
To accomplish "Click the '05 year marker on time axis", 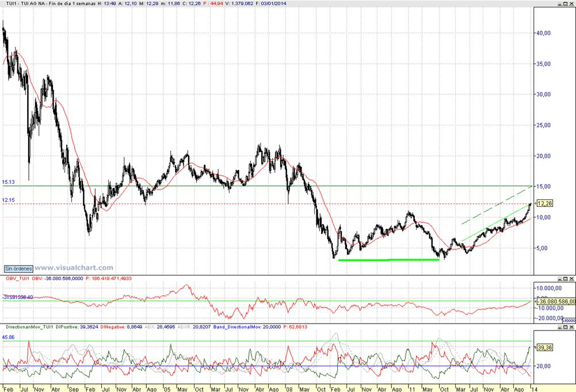I will click(166, 389).
